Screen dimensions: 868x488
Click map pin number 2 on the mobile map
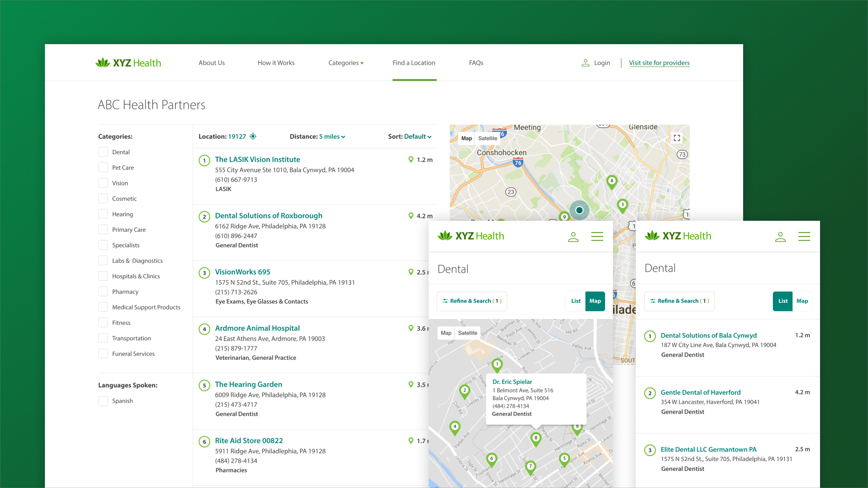pyautogui.click(x=464, y=391)
